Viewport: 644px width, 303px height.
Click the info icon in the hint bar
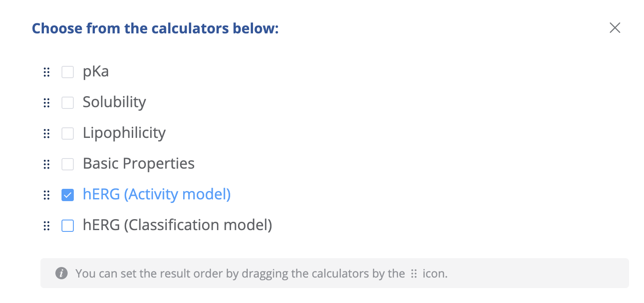pos(62,274)
